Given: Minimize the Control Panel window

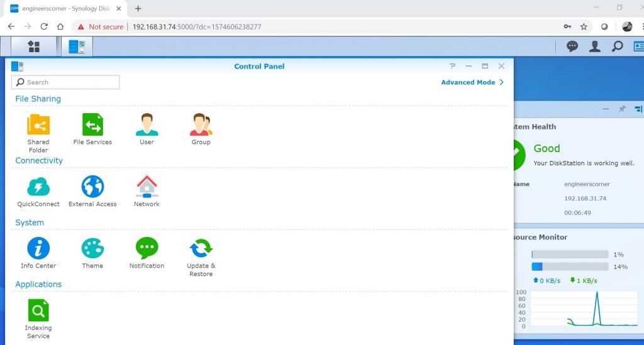Looking at the screenshot, I should (x=468, y=66).
